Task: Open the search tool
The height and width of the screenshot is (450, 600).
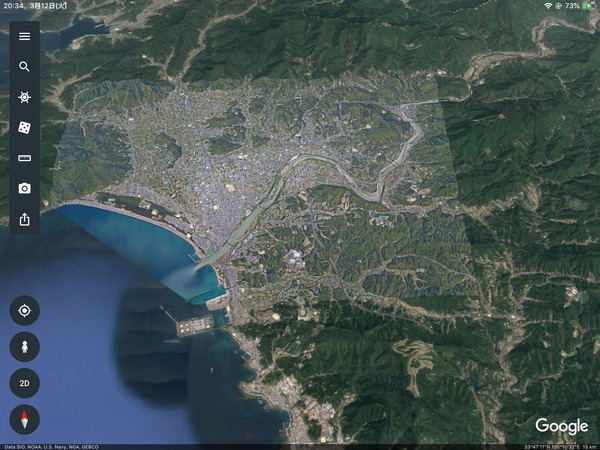Action: [x=24, y=67]
